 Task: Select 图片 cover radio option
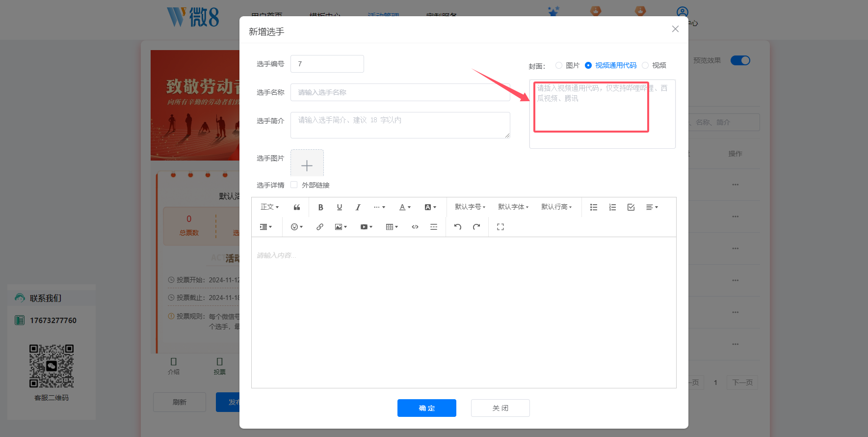559,65
